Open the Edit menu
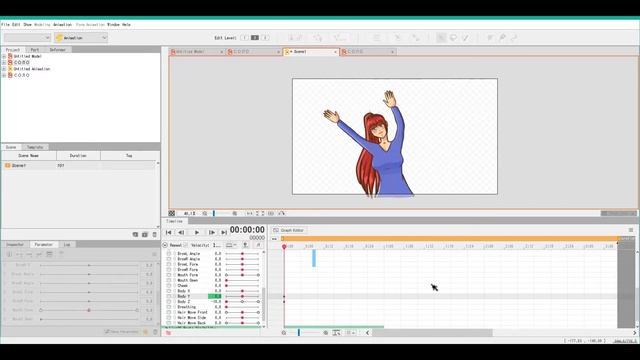The height and width of the screenshot is (360, 640). tap(16, 24)
